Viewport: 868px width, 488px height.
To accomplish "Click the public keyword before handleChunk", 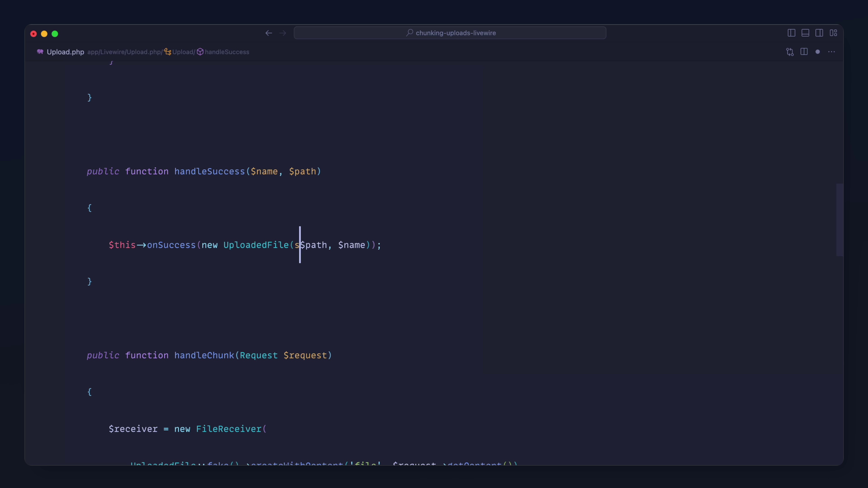I will tap(103, 356).
